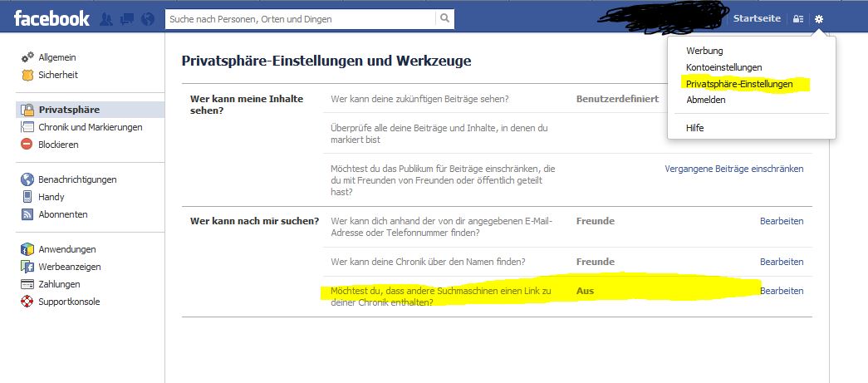Image resolution: width=868 pixels, height=383 pixels.
Task: Click the Sicherheit badge icon
Action: tap(27, 75)
